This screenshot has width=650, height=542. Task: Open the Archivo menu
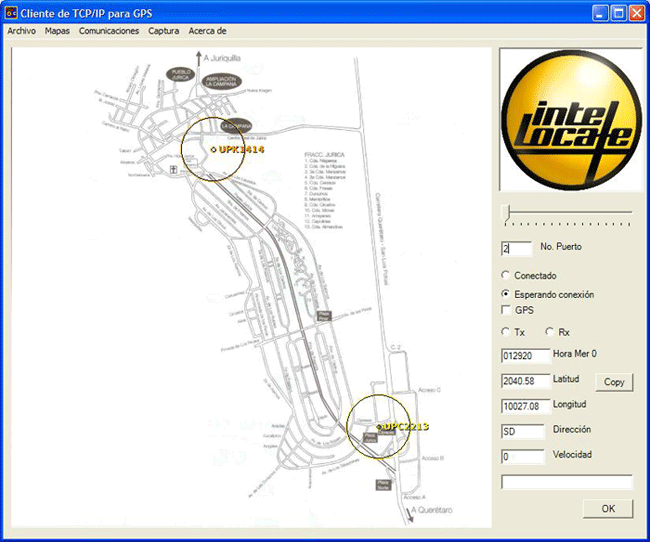tap(22, 31)
